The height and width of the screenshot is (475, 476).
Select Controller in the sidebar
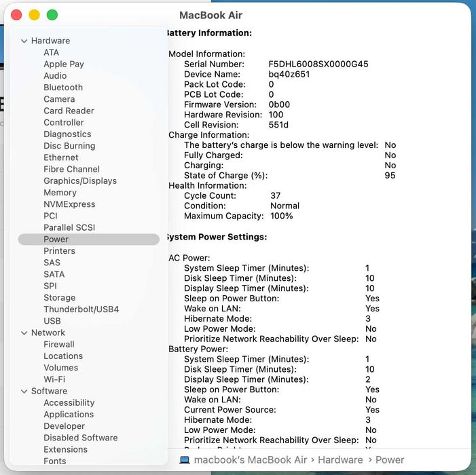click(x=64, y=123)
